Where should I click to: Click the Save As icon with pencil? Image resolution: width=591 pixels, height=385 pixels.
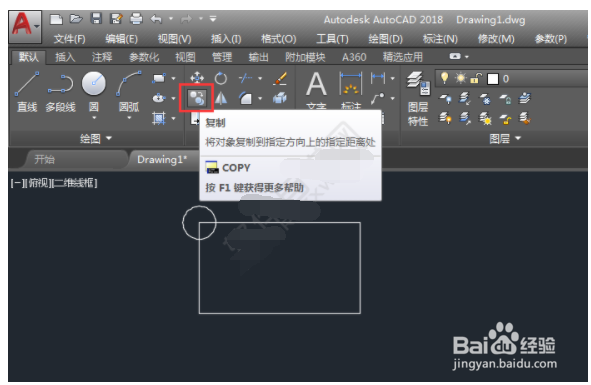click(x=116, y=19)
